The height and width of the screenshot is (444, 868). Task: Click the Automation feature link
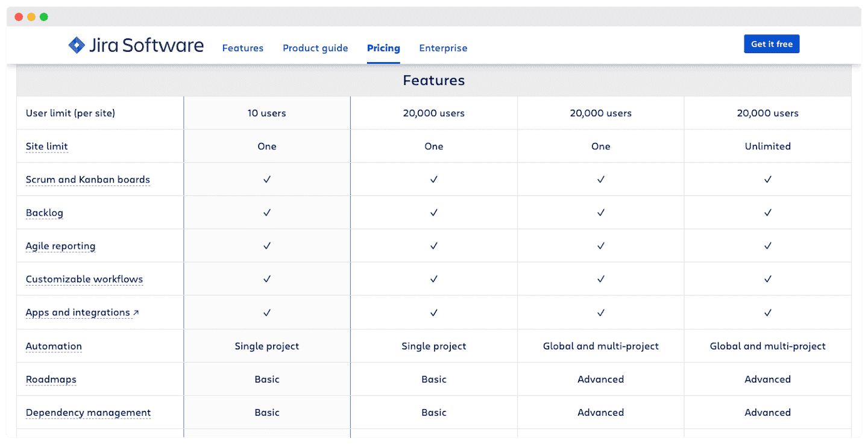[x=54, y=346]
